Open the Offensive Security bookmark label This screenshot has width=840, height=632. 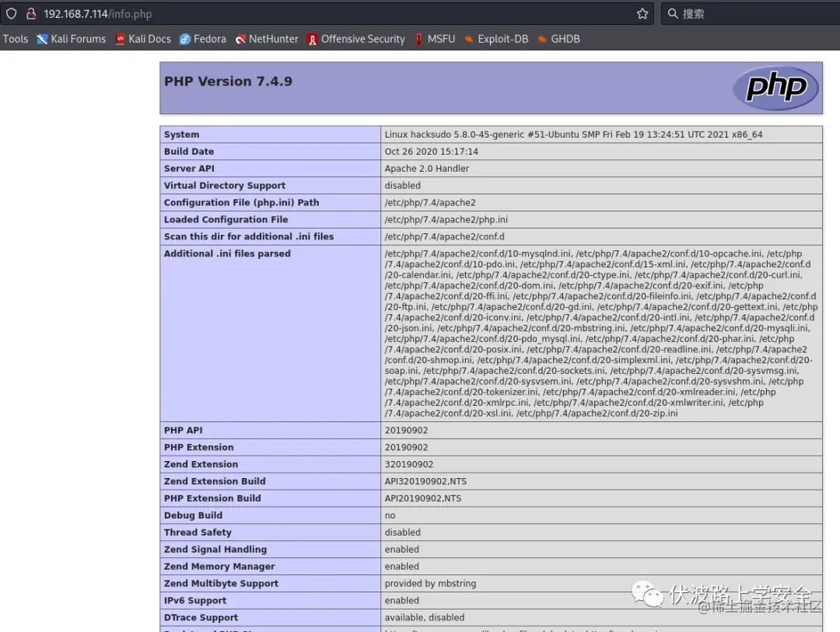362,39
